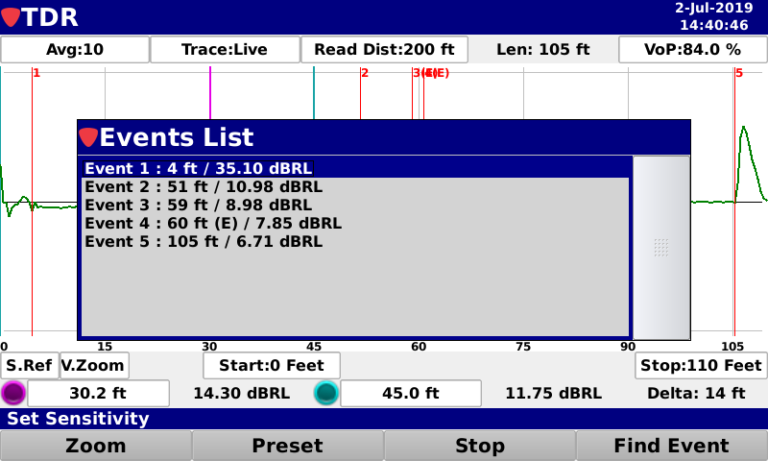The height and width of the screenshot is (461, 768).
Task: Edit the Start:0 Feet field
Action: (x=272, y=365)
